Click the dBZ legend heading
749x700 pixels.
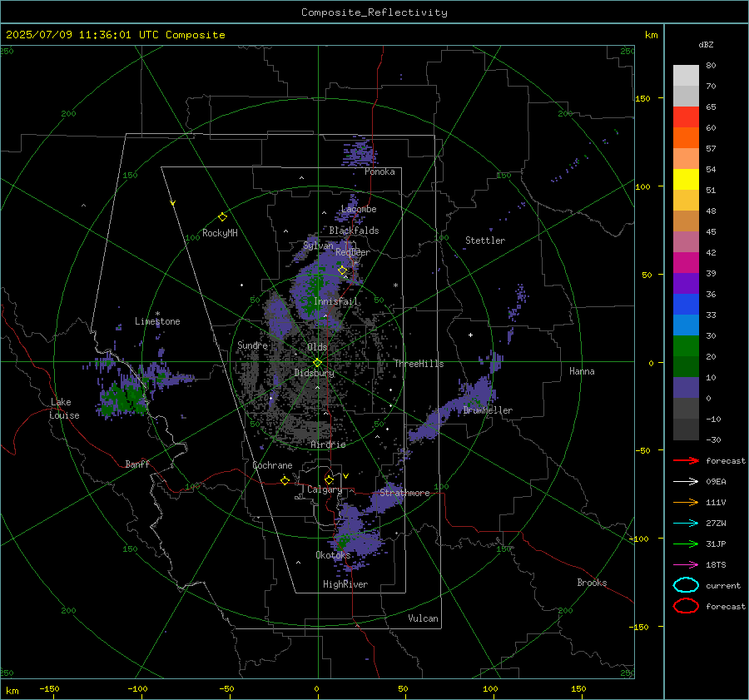pos(706,45)
